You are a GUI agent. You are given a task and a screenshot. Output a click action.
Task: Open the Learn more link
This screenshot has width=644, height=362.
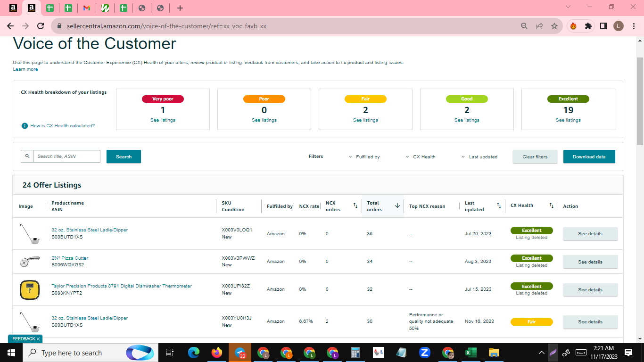(25, 69)
